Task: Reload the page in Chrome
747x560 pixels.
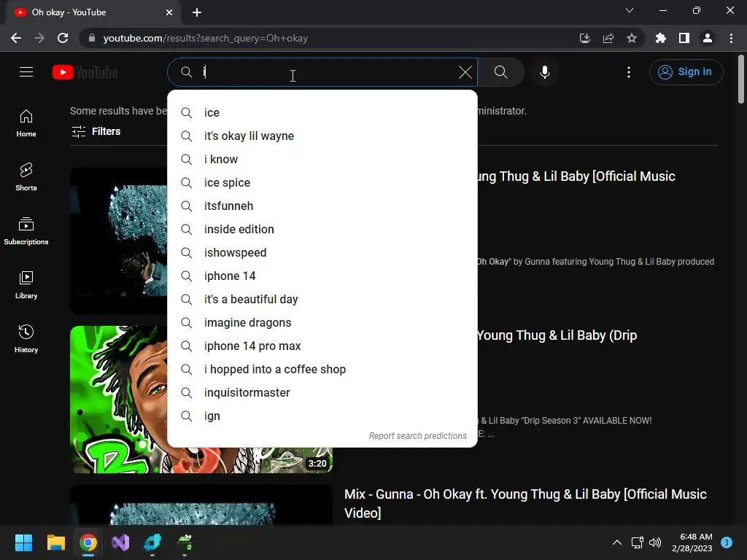Action: [x=63, y=38]
